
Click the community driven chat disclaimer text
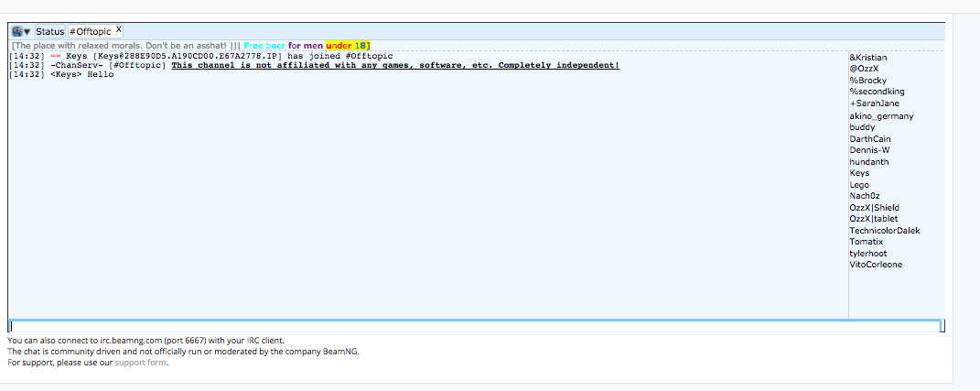(x=183, y=352)
